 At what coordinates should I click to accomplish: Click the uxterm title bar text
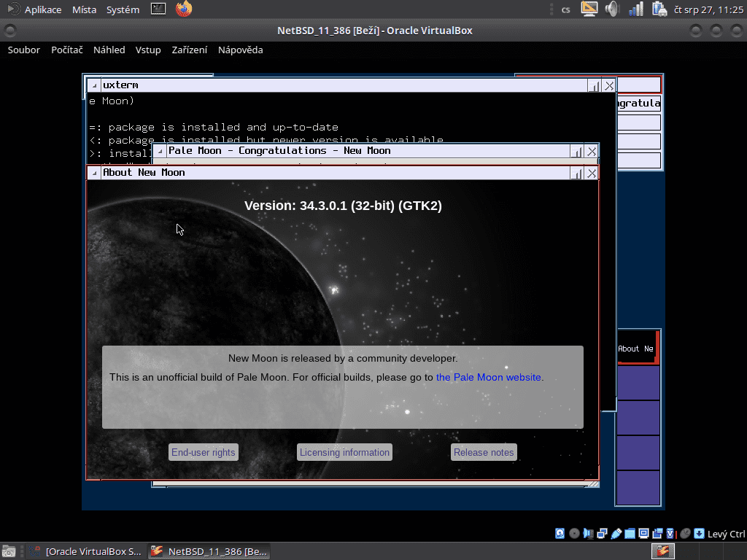[120, 85]
